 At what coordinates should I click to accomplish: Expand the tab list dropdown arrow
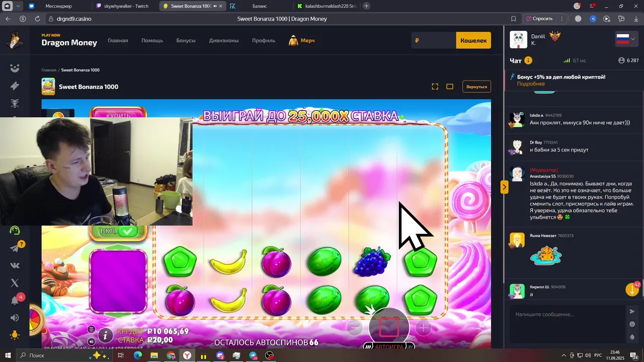tap(18, 6)
